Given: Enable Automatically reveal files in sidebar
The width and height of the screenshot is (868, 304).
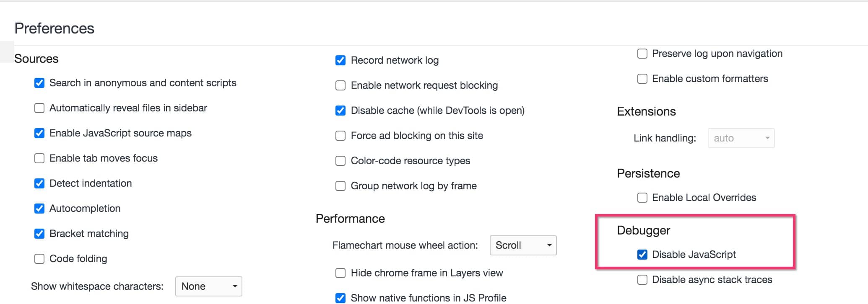Looking at the screenshot, I should pos(39,108).
